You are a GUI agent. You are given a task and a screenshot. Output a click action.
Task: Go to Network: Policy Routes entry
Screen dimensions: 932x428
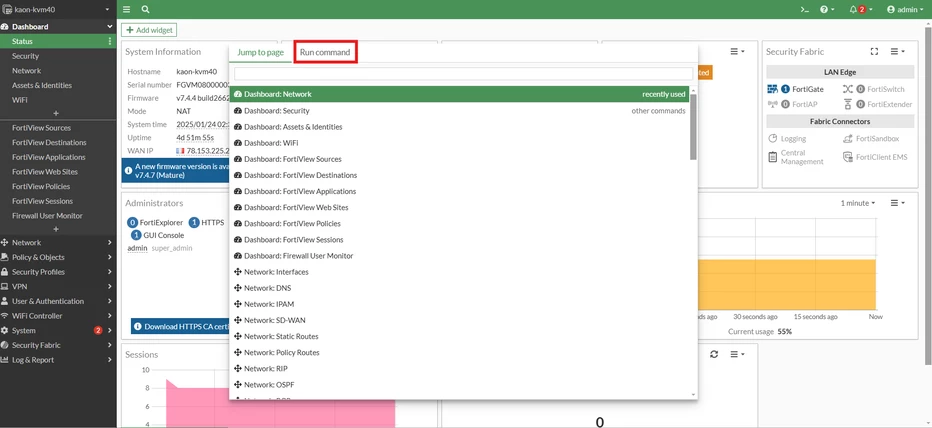coord(459,352)
